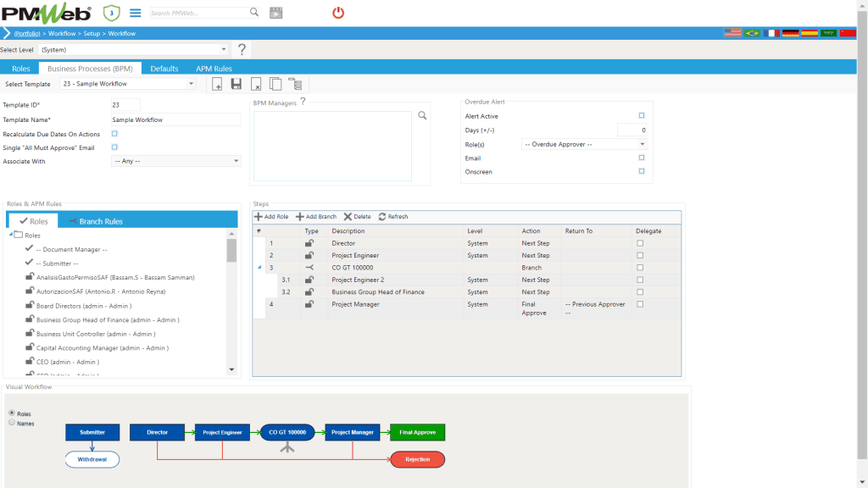
Task: Switch language with the USA flag
Action: pyautogui.click(x=732, y=33)
